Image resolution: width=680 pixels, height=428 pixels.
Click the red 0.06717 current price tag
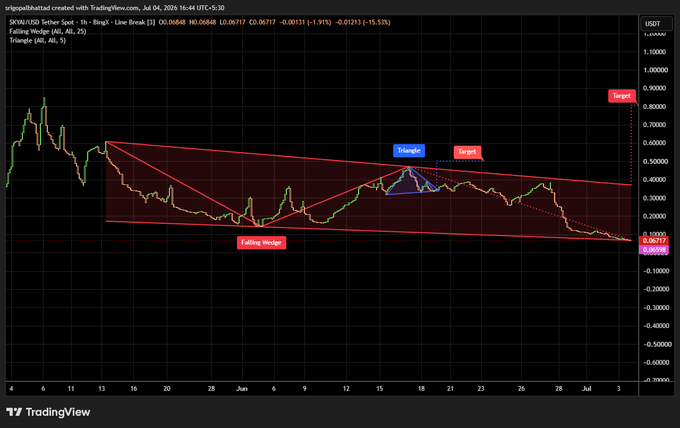click(654, 241)
